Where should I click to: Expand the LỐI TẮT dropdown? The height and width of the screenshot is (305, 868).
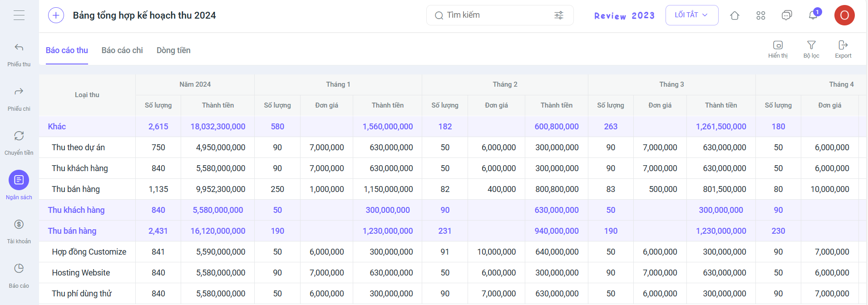coord(691,15)
